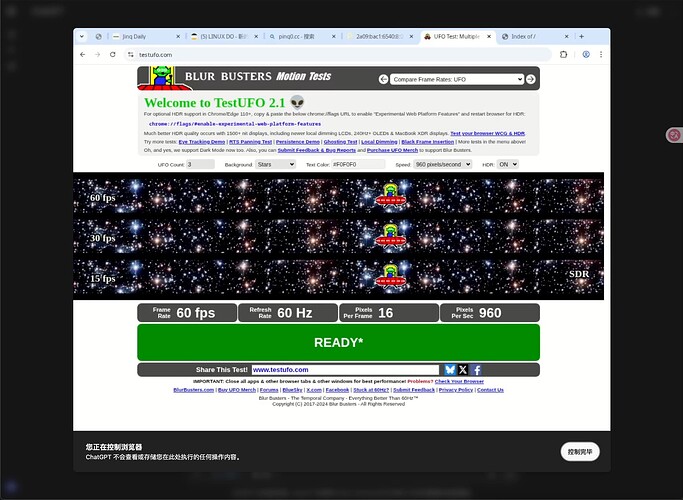Click the next test arrow icon
This screenshot has width=683, height=500.
531,79
